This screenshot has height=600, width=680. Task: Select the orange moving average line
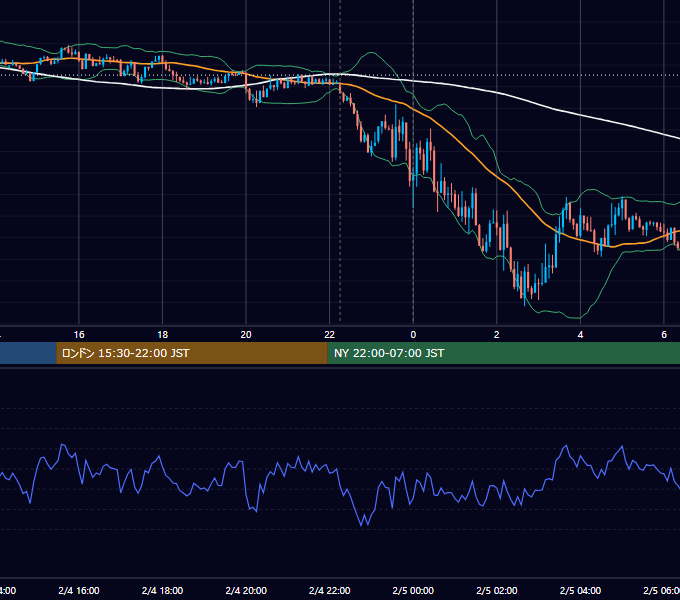(477, 158)
